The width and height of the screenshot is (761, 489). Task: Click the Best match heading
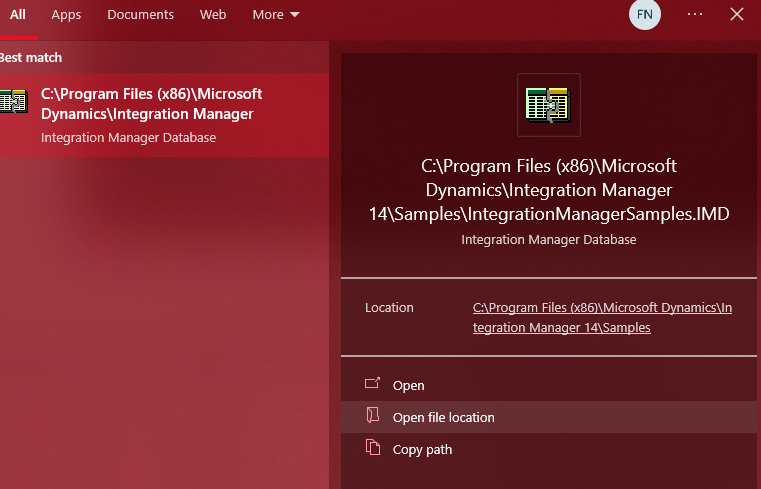[x=31, y=57]
